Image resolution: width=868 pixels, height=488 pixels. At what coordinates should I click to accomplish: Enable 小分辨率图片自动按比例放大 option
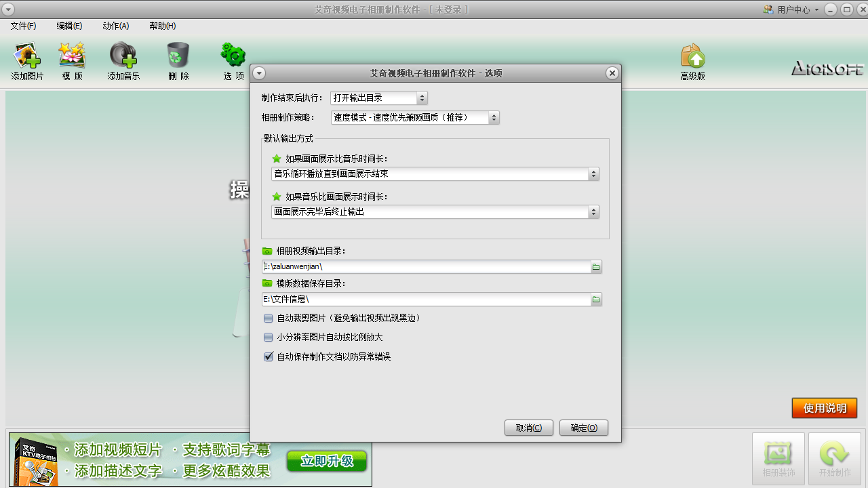pos(268,337)
